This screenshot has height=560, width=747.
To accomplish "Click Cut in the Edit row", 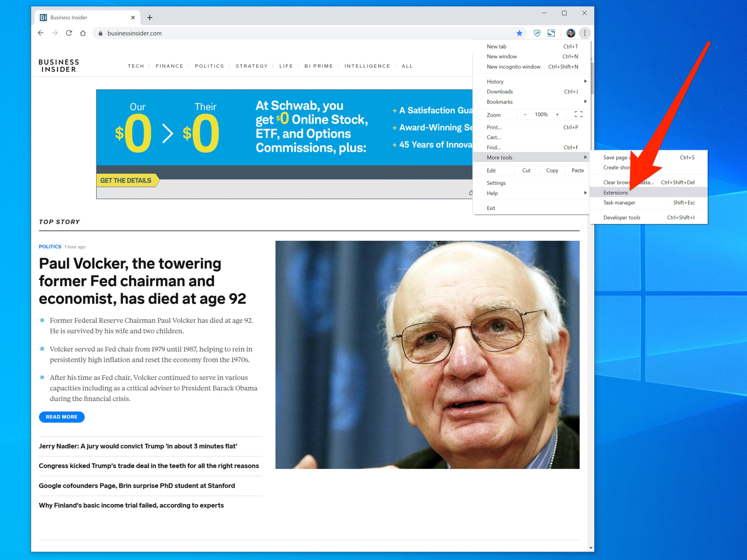I will coord(526,170).
